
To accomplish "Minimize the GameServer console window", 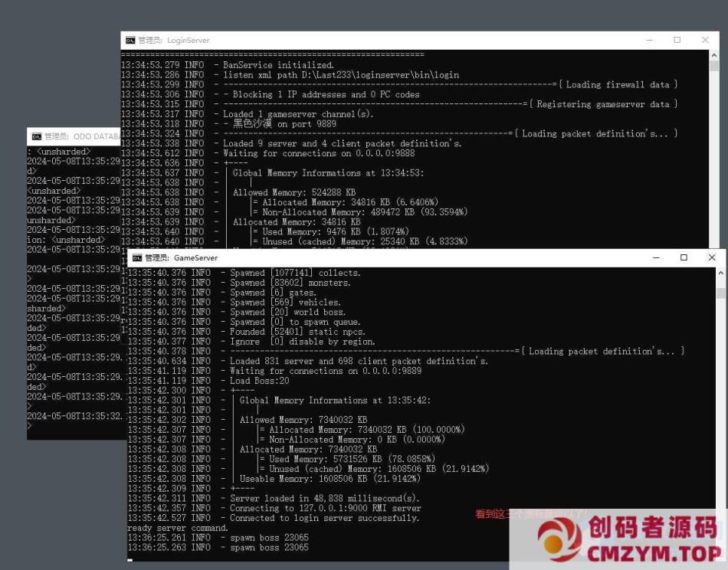I will tap(657, 257).
